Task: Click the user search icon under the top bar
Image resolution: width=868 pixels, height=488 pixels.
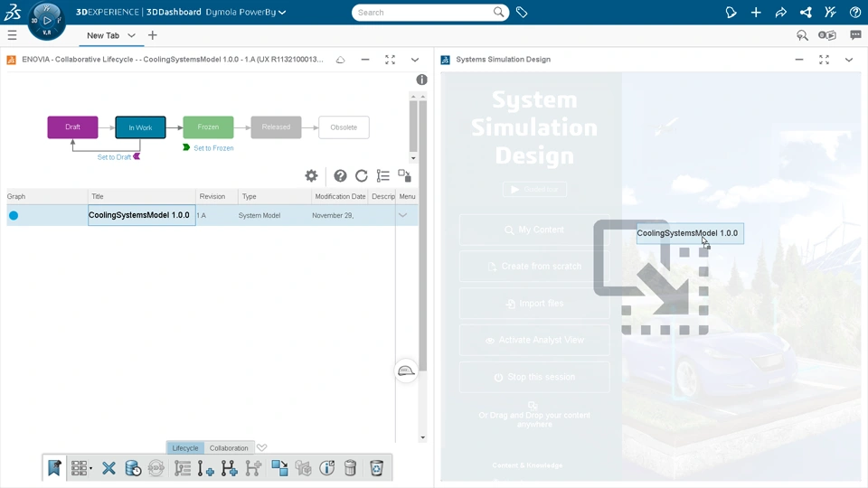Action: point(802,35)
